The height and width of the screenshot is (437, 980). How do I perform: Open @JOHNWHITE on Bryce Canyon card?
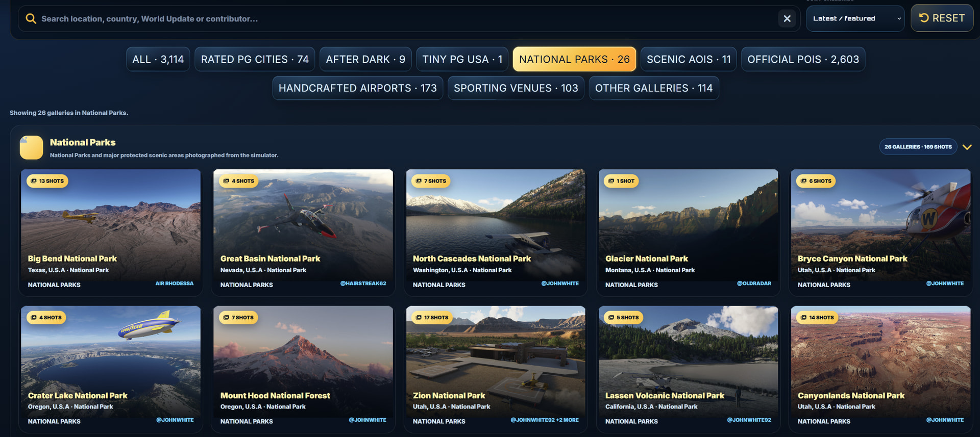945,284
